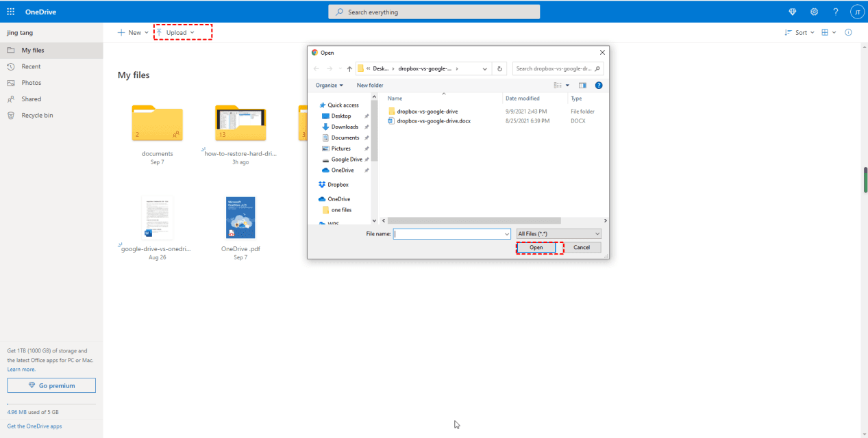Toggle the preview pane in dialog

pos(582,86)
